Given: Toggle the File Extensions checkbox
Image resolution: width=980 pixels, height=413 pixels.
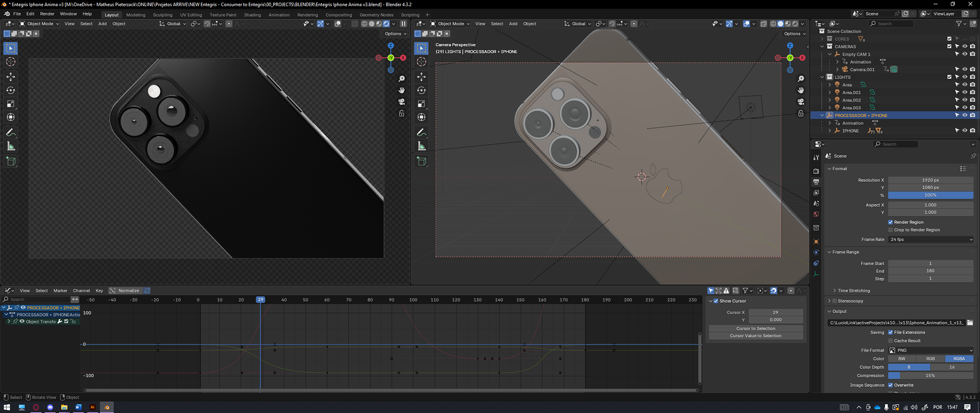Looking at the screenshot, I should point(891,332).
